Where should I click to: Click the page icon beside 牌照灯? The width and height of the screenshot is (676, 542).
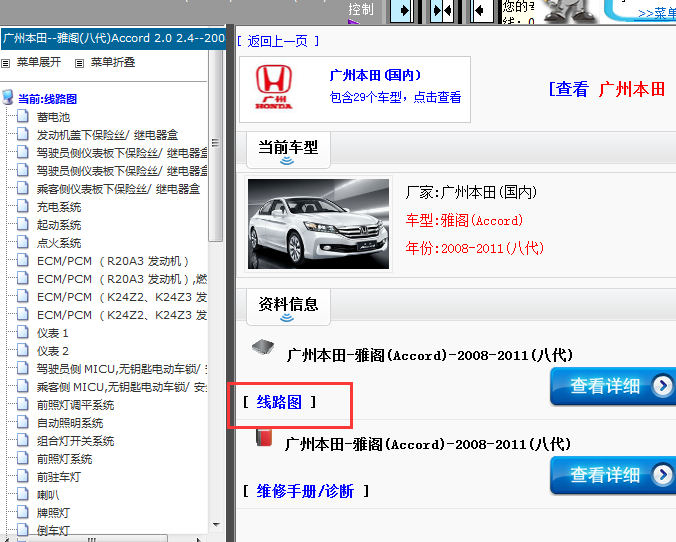click(x=23, y=512)
